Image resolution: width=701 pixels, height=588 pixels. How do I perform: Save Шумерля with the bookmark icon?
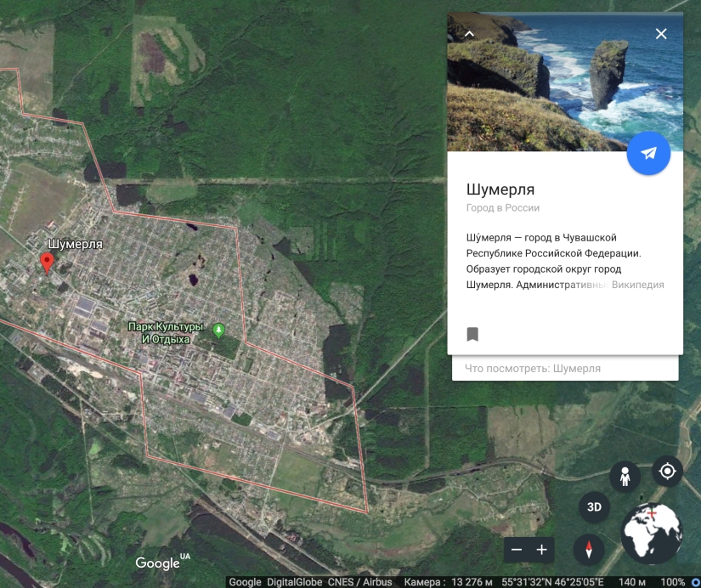click(x=472, y=334)
